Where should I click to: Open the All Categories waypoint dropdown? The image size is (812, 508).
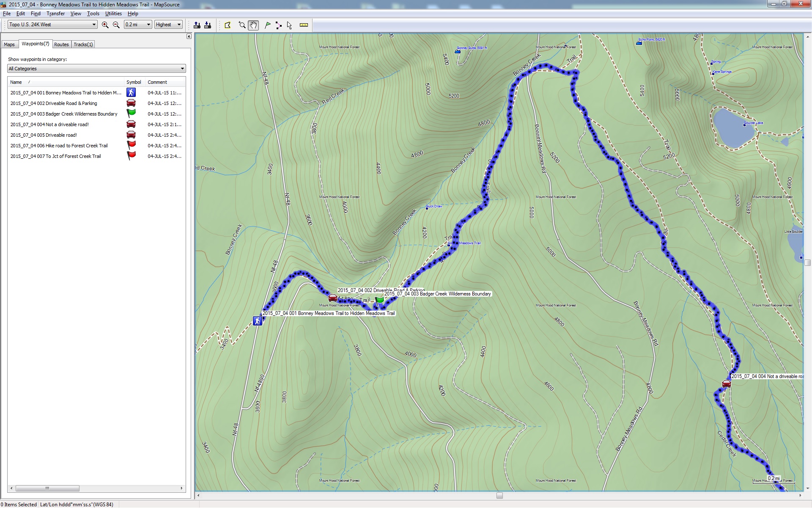click(x=96, y=69)
